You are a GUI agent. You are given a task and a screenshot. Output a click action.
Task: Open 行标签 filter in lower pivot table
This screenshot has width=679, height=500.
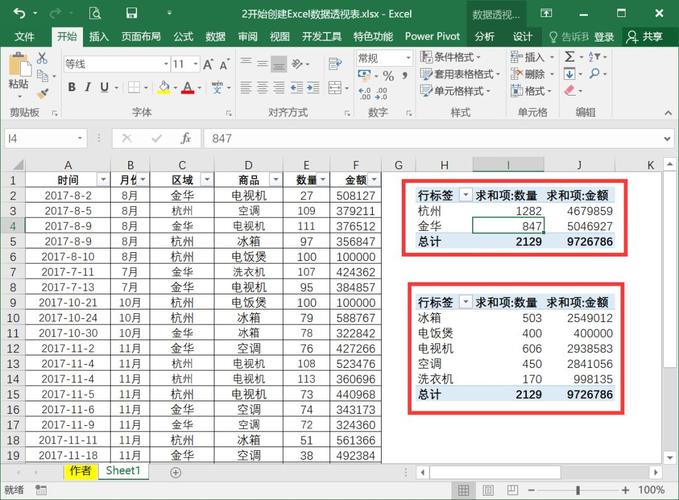pyautogui.click(x=466, y=301)
